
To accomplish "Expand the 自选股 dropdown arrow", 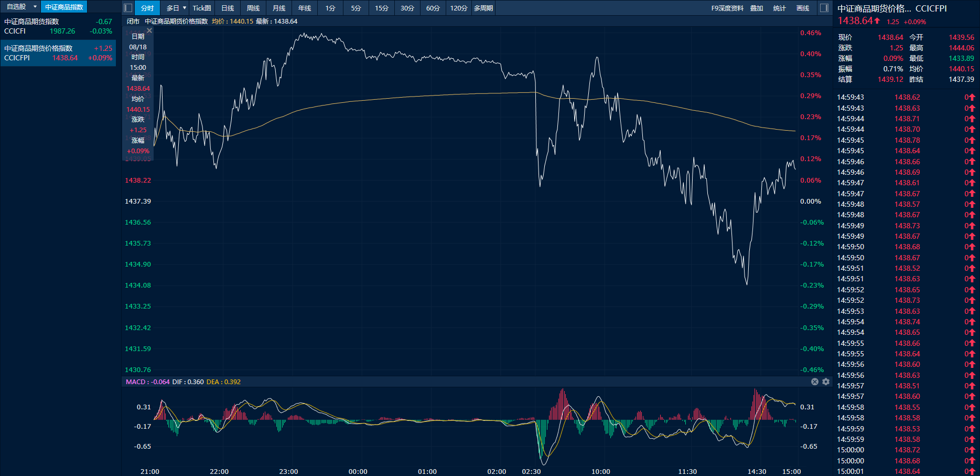I will click(35, 7).
